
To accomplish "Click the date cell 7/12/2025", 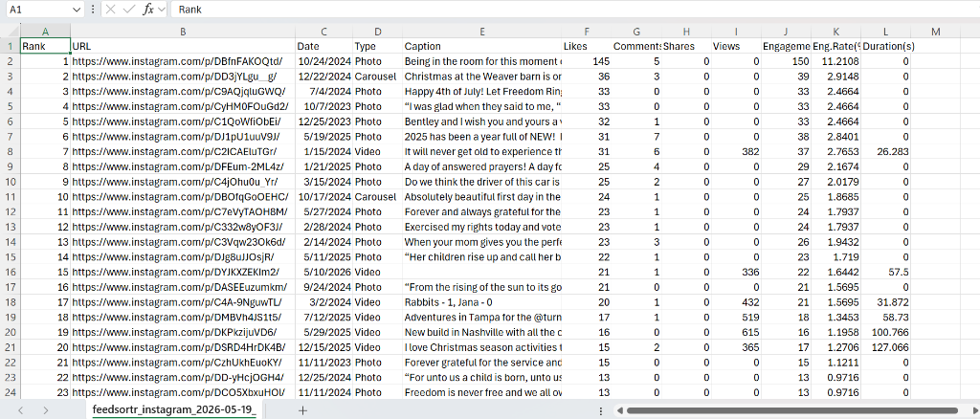I will (323, 317).
